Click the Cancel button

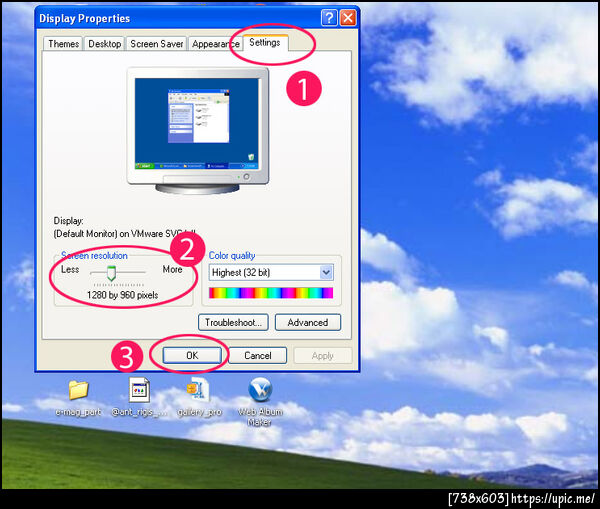pos(258,356)
